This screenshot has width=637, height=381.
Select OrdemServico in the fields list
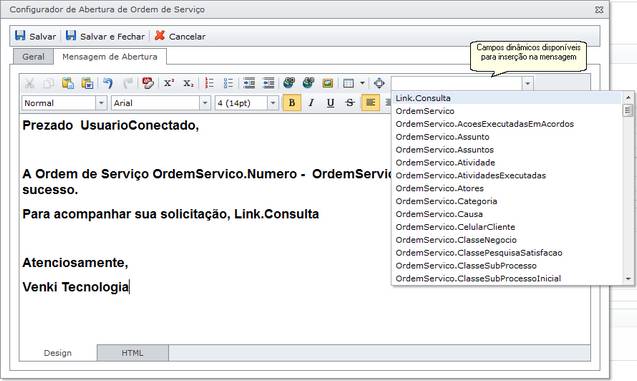pyautogui.click(x=507, y=111)
